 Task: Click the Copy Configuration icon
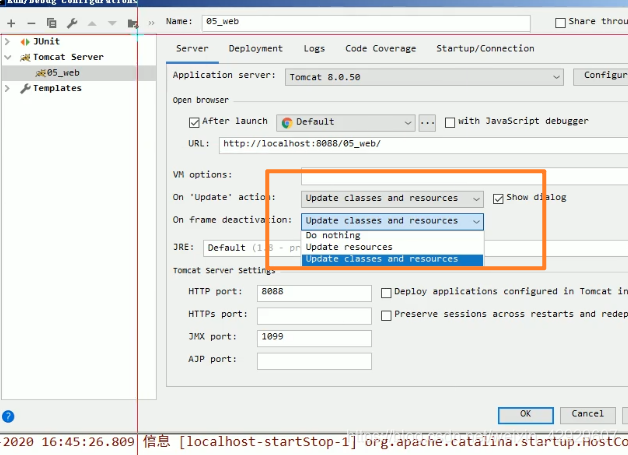pyautogui.click(x=51, y=23)
